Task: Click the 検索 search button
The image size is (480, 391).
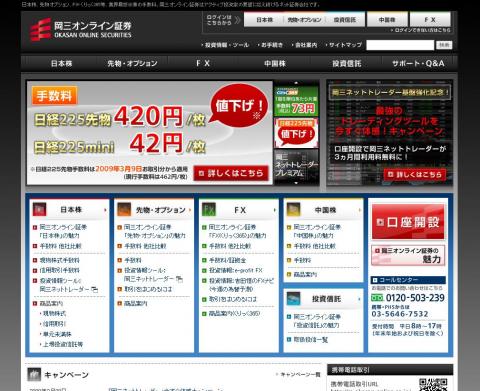Action: click(444, 45)
